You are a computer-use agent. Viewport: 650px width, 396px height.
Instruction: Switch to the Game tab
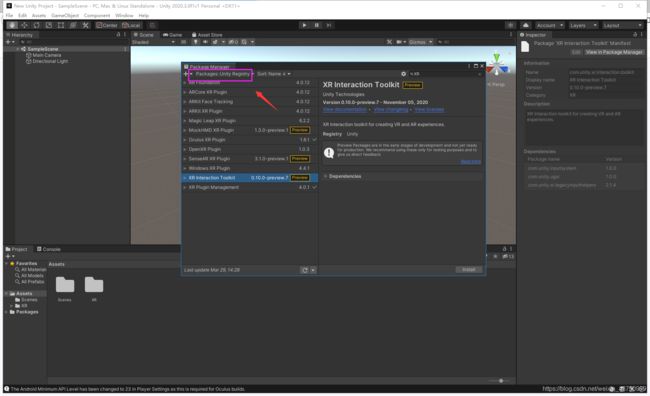[x=172, y=35]
